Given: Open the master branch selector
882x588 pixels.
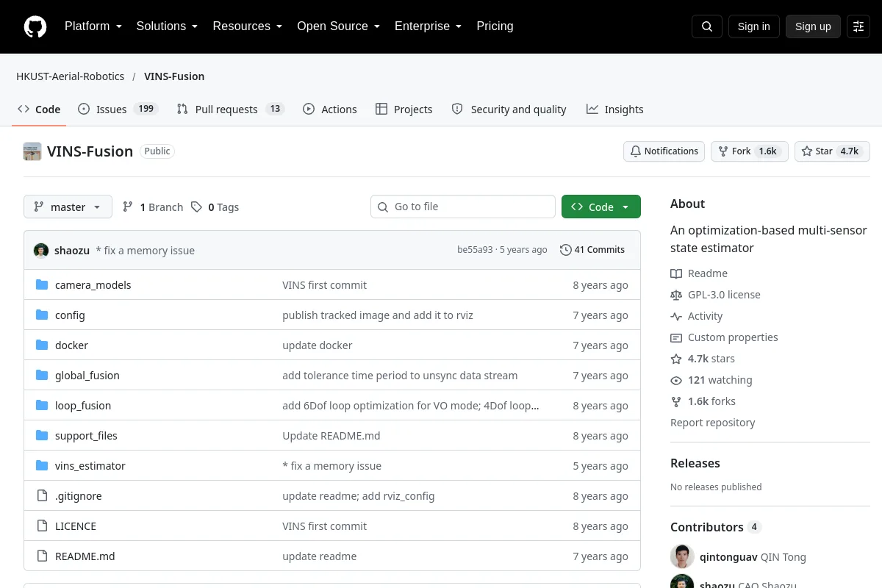Looking at the screenshot, I should coord(68,207).
